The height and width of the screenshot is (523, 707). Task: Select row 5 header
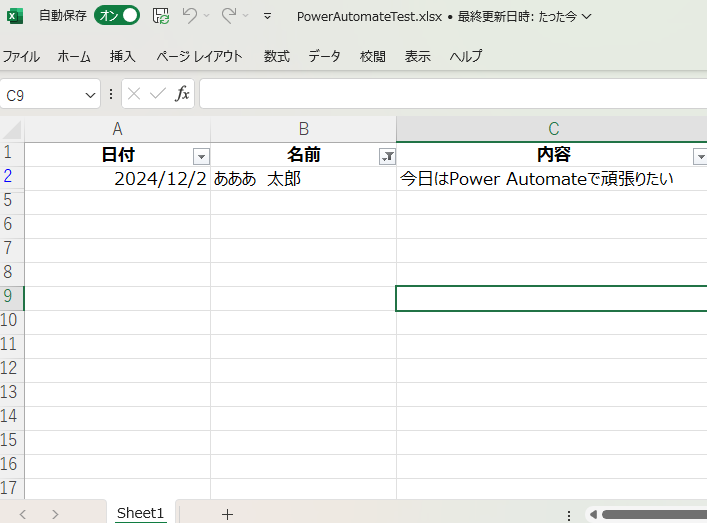tap(12, 200)
